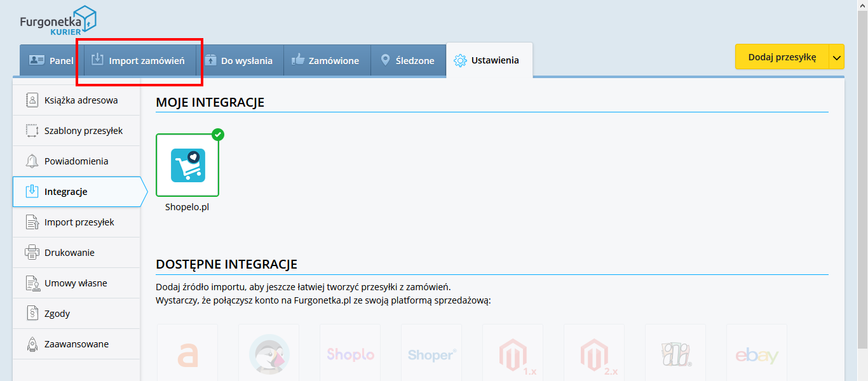Click the Ustawienia gear icon
The width and height of the screenshot is (868, 381).
[x=460, y=61]
